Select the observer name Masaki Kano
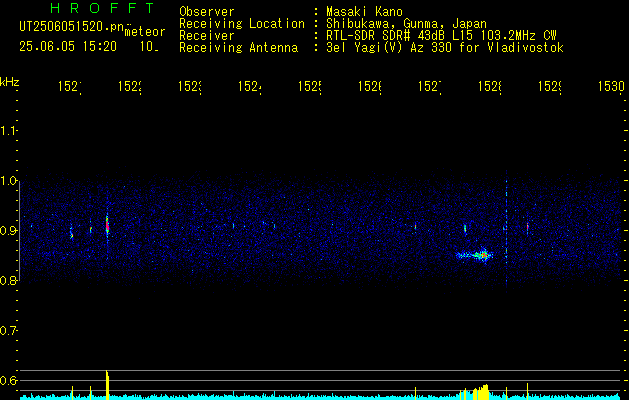 364,12
